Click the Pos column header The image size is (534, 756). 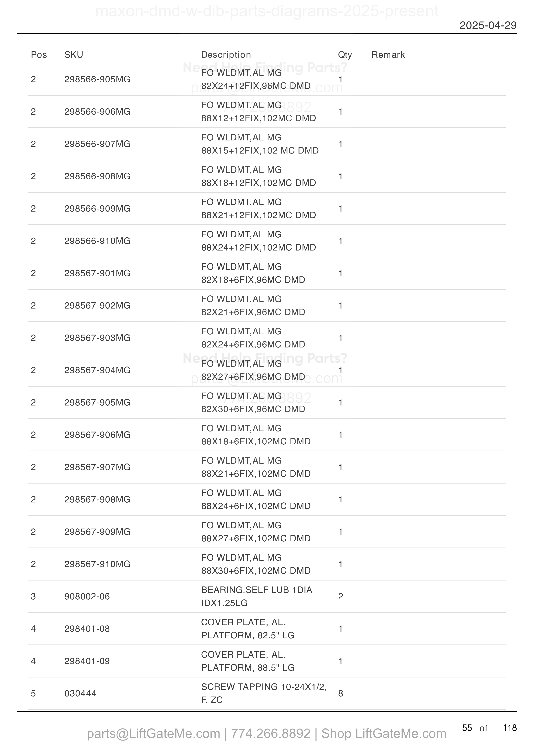click(x=39, y=55)
